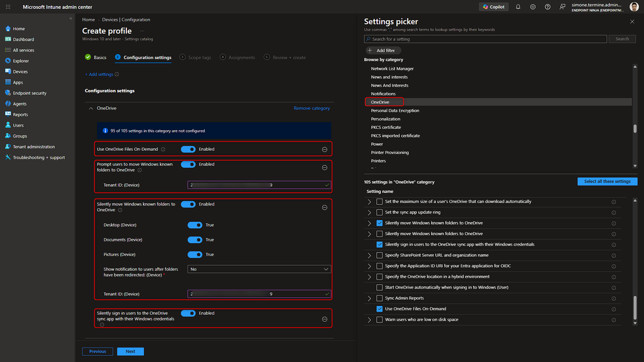
Task: Open the feedback icon in header
Action: tap(562, 7)
